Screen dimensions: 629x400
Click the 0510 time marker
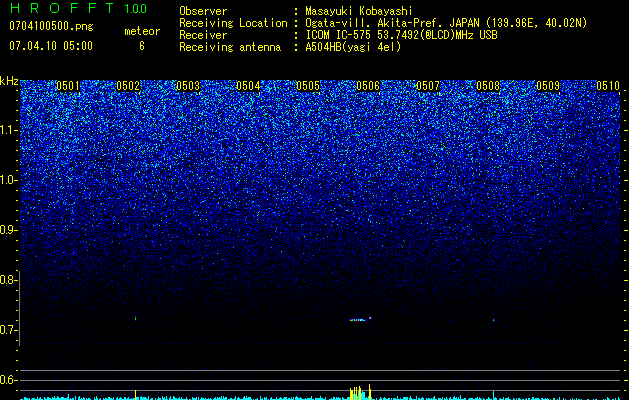608,86
